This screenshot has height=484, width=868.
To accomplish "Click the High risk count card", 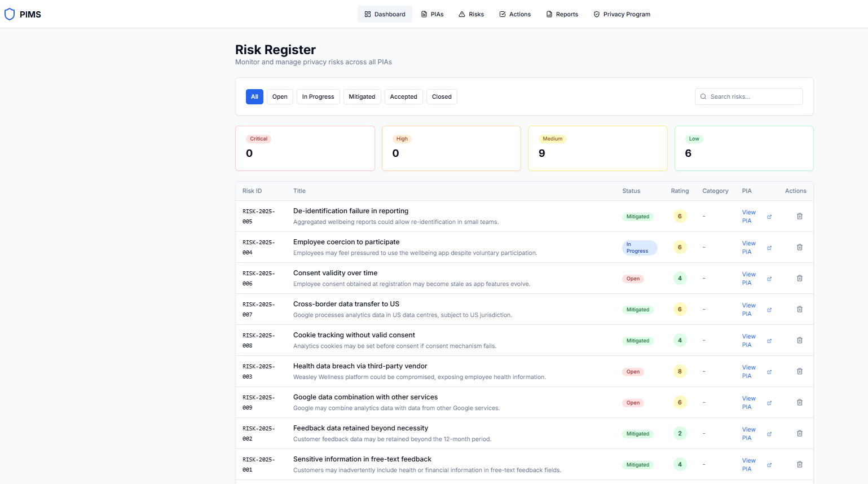I will point(451,148).
